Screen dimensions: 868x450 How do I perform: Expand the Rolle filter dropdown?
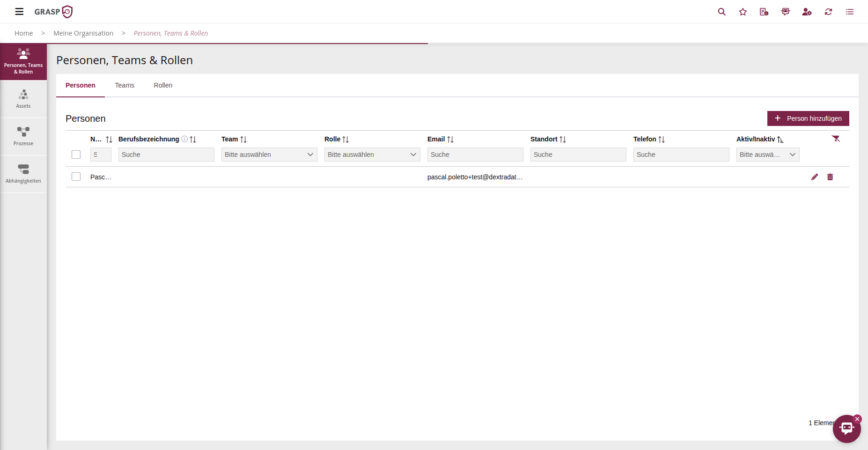(x=372, y=155)
